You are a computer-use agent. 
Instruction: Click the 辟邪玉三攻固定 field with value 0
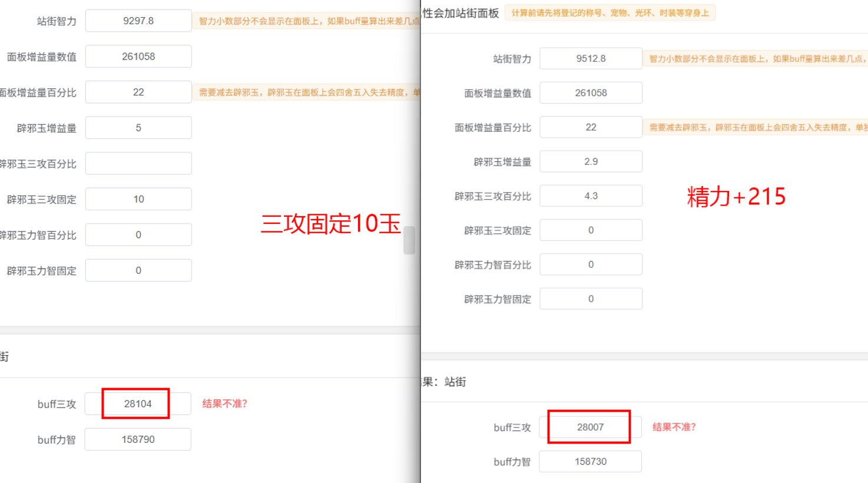pos(591,230)
